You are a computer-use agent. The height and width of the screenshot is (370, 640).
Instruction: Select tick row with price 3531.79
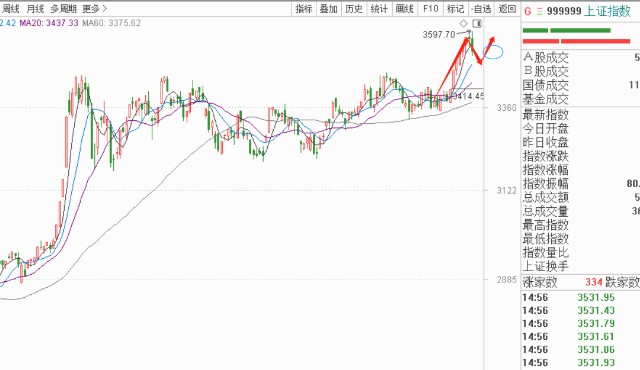click(581, 323)
